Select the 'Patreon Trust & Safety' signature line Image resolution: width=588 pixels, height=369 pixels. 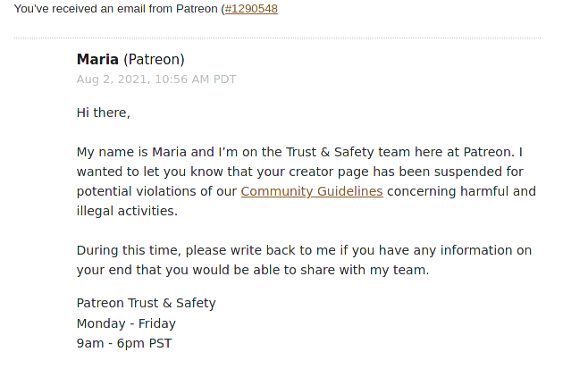pos(147,303)
